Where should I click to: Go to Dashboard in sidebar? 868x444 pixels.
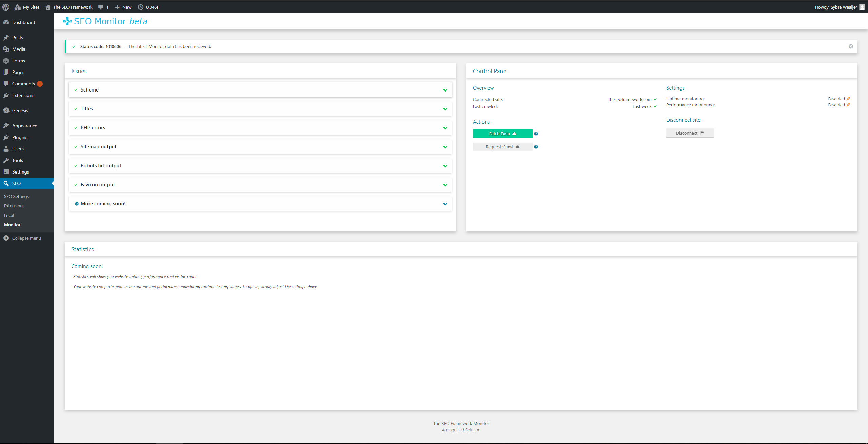pyautogui.click(x=27, y=22)
